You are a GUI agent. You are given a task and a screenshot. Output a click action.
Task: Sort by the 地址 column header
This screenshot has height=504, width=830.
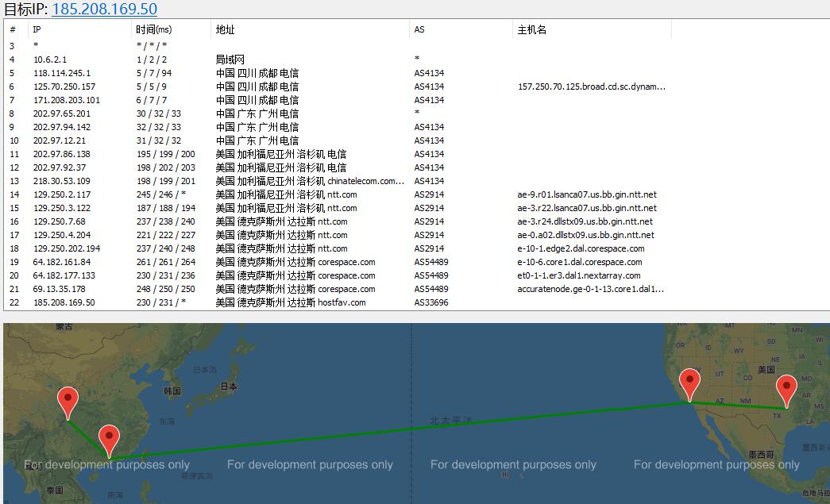310,29
